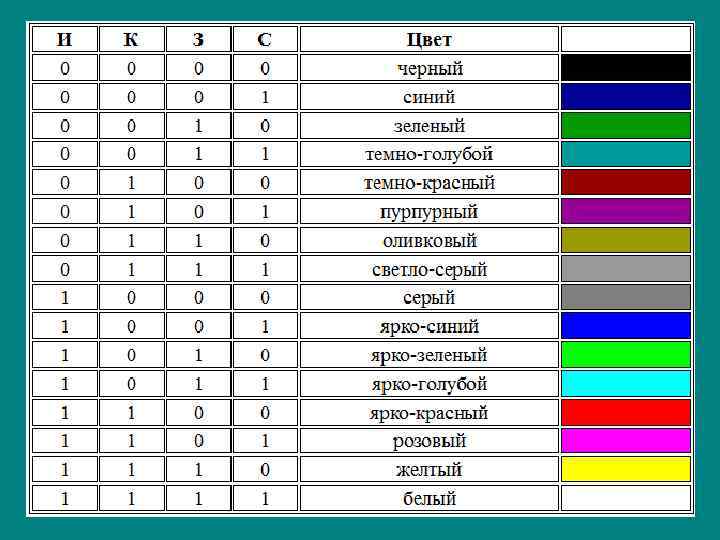
Task: Click the И value in the черный row
Action: point(65,68)
